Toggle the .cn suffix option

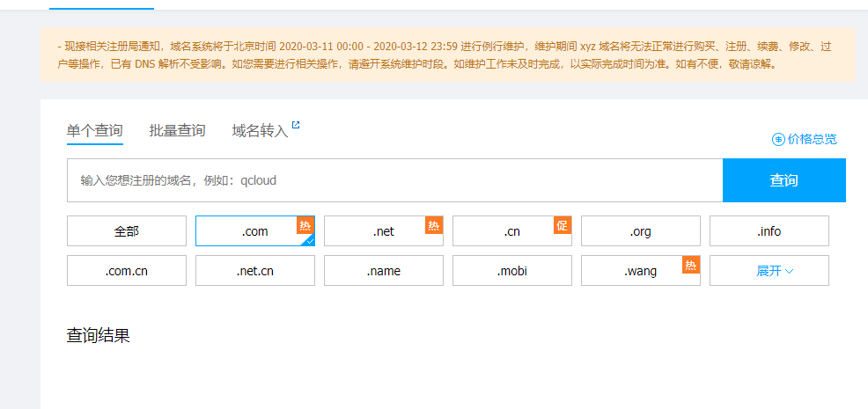[512, 231]
